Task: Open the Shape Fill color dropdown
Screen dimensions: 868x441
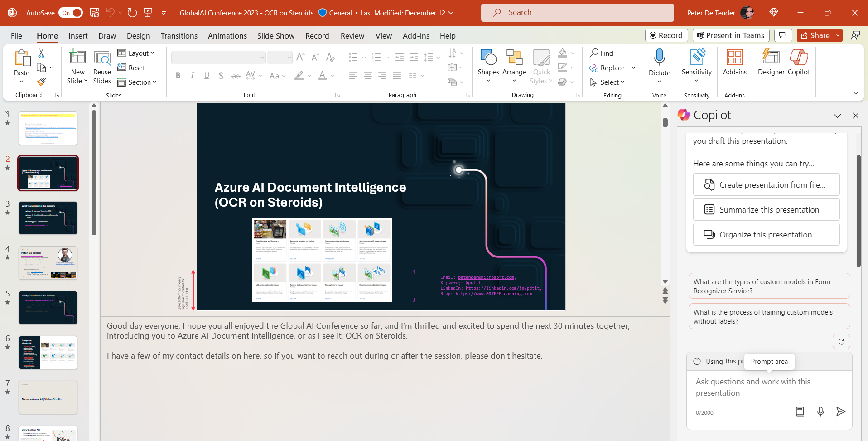Action: (573, 53)
